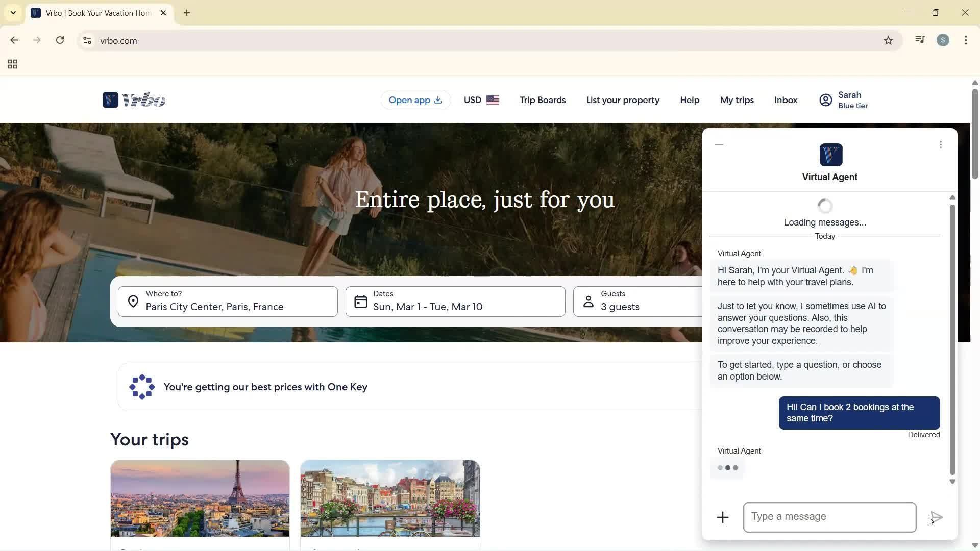Click the browser reload icon

pos(60,41)
